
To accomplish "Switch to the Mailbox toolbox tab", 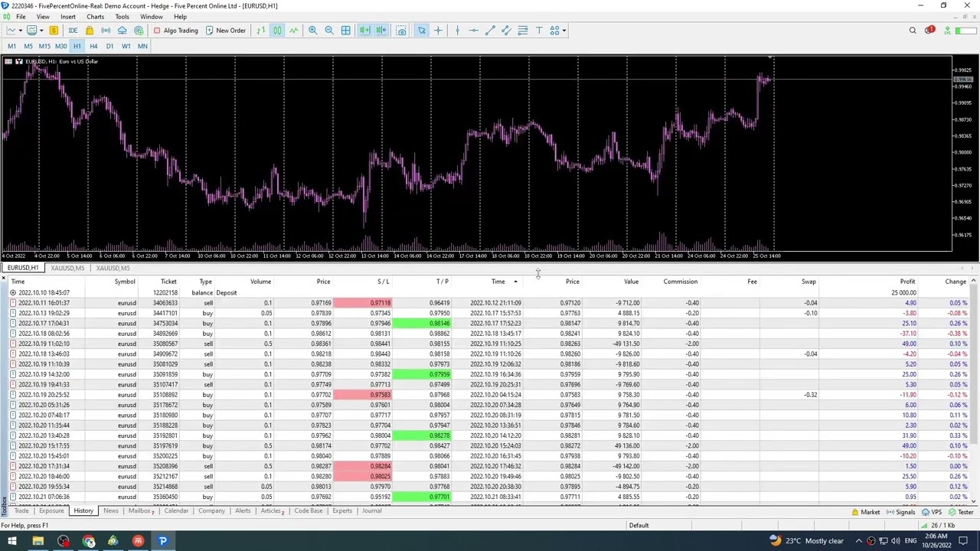I will (x=140, y=511).
